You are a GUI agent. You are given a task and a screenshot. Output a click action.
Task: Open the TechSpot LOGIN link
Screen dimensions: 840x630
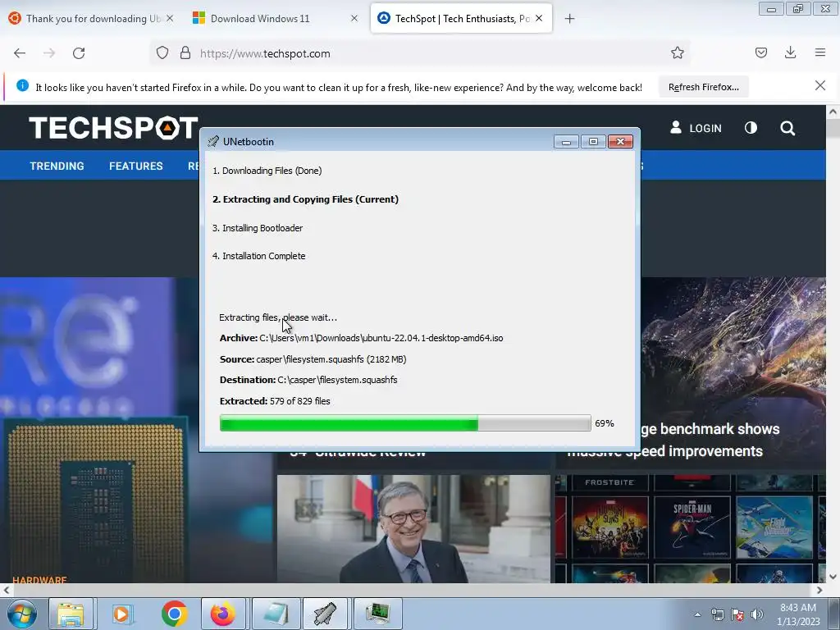tap(696, 128)
